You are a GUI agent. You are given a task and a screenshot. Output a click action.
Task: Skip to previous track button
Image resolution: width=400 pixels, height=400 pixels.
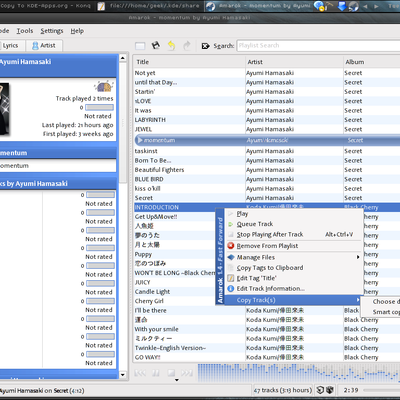140,373
